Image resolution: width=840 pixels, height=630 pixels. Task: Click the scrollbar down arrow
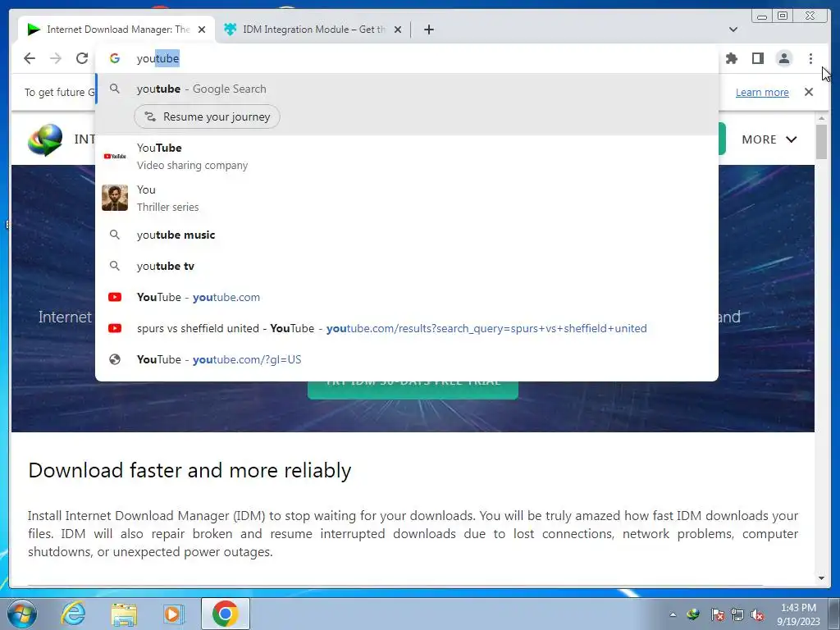tap(821, 578)
